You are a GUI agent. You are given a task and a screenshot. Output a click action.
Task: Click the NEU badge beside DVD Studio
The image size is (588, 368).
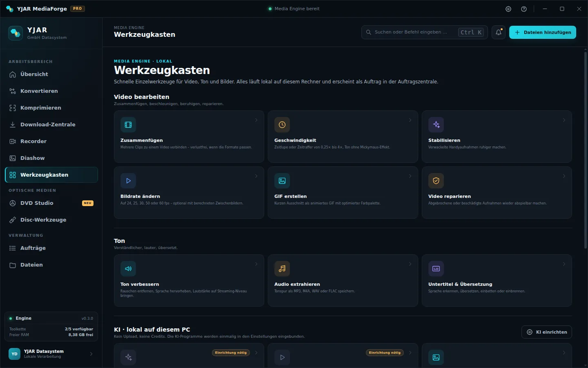(88, 203)
